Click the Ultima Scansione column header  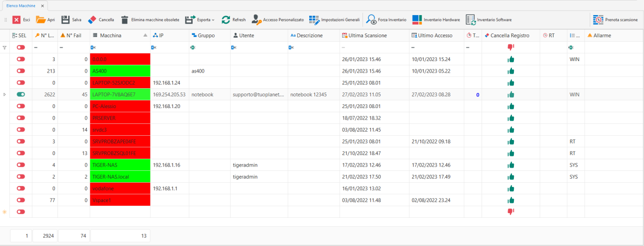[x=374, y=36]
